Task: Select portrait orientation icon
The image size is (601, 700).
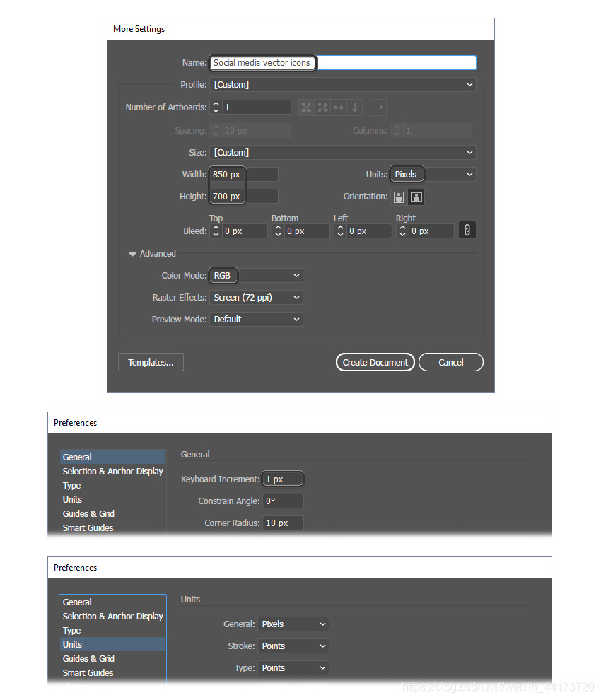Action: pos(399,197)
